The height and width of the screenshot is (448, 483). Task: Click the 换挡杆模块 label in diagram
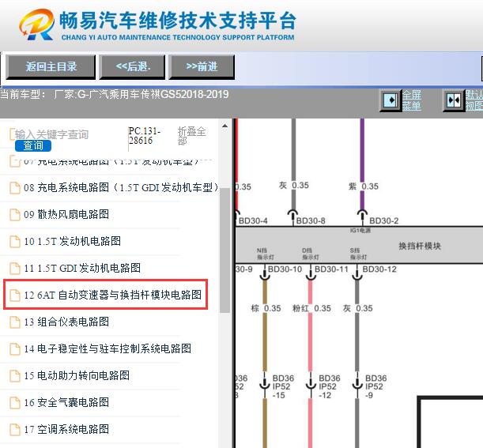tap(420, 246)
